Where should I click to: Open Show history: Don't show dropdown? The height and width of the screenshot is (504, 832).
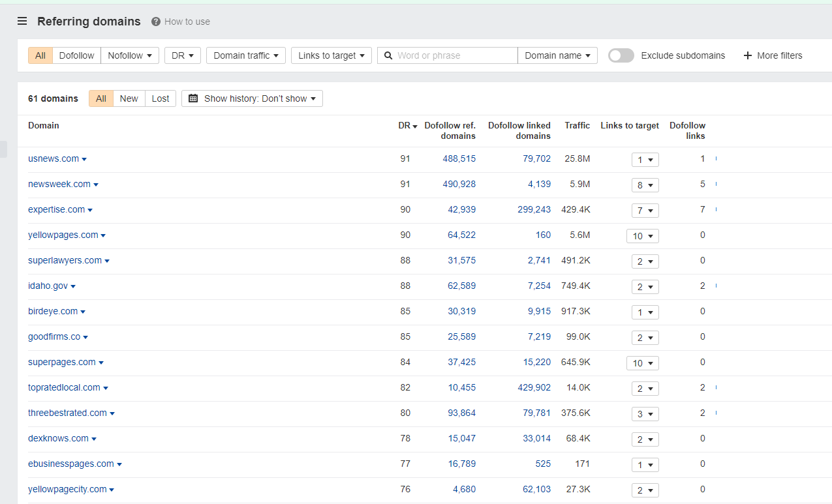pos(252,98)
